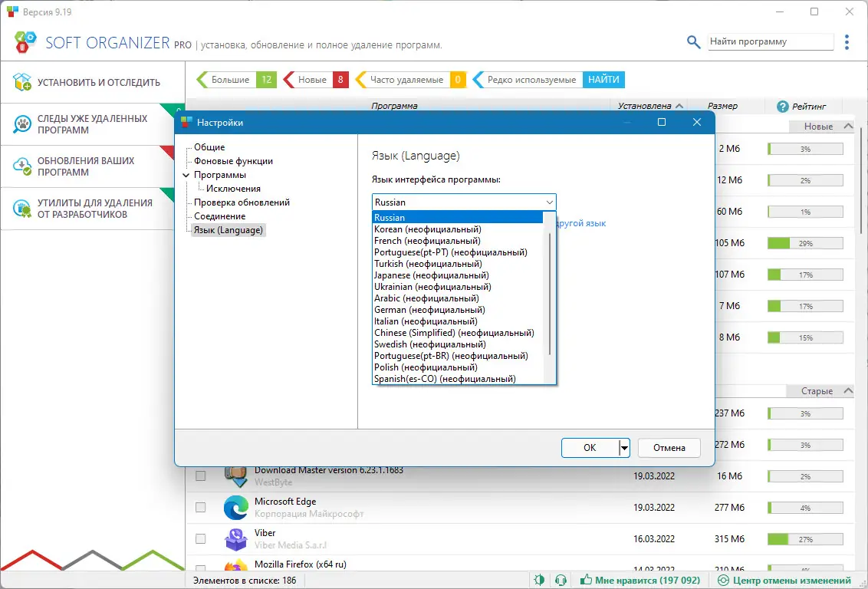868x589 pixels.
Task: Click the thumbs-up like icon
Action: (586, 580)
